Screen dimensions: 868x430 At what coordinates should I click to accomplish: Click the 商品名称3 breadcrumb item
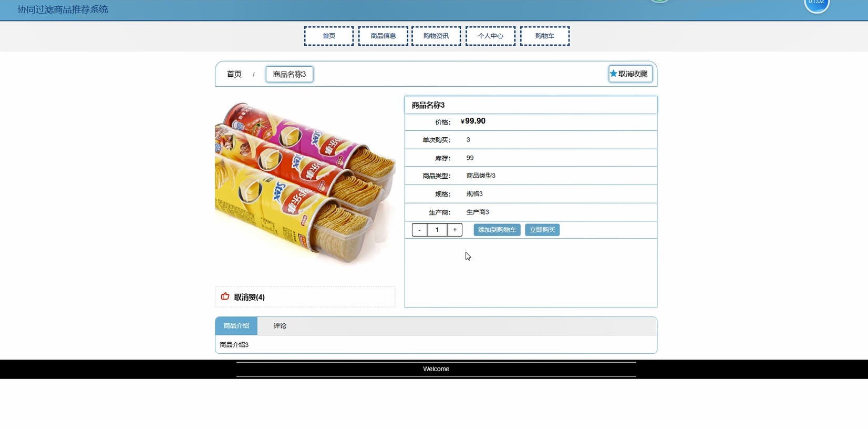click(x=289, y=74)
